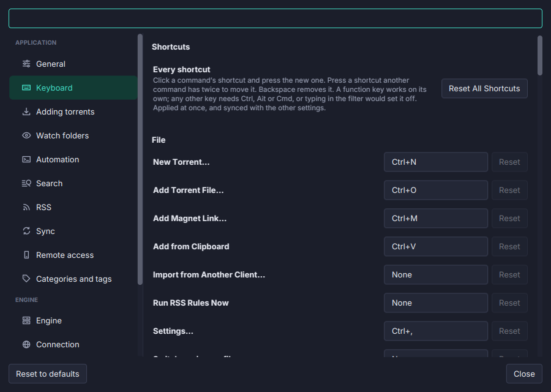551x392 pixels.
Task: Click the settings filter search field
Action: click(x=275, y=18)
